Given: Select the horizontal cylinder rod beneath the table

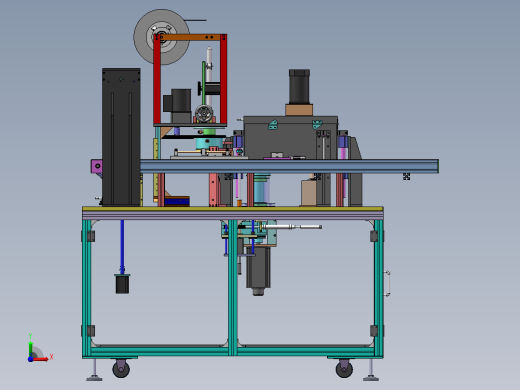Looking at the screenshot, I should [293, 227].
